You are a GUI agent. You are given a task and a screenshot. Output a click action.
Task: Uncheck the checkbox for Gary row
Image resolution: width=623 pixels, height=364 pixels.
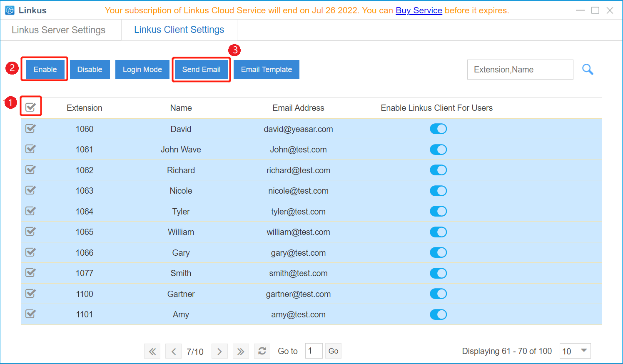(x=30, y=252)
